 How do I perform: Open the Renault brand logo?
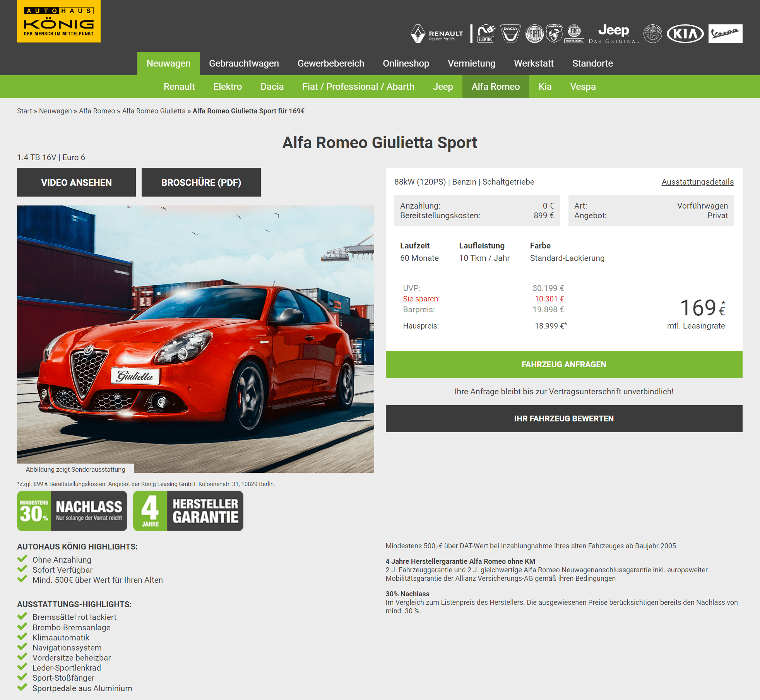(437, 34)
